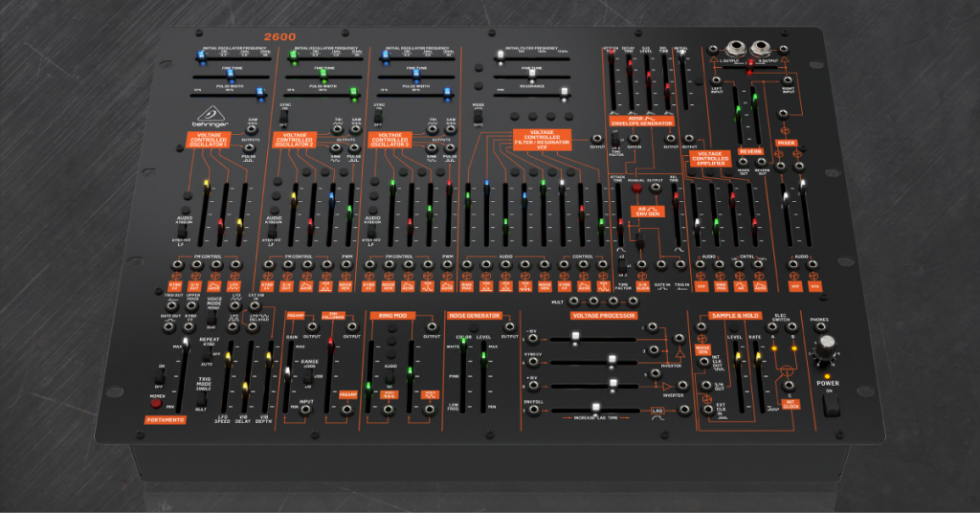Click the Noise Generator Level slider
This screenshot has width=980, height=513.
(x=483, y=377)
